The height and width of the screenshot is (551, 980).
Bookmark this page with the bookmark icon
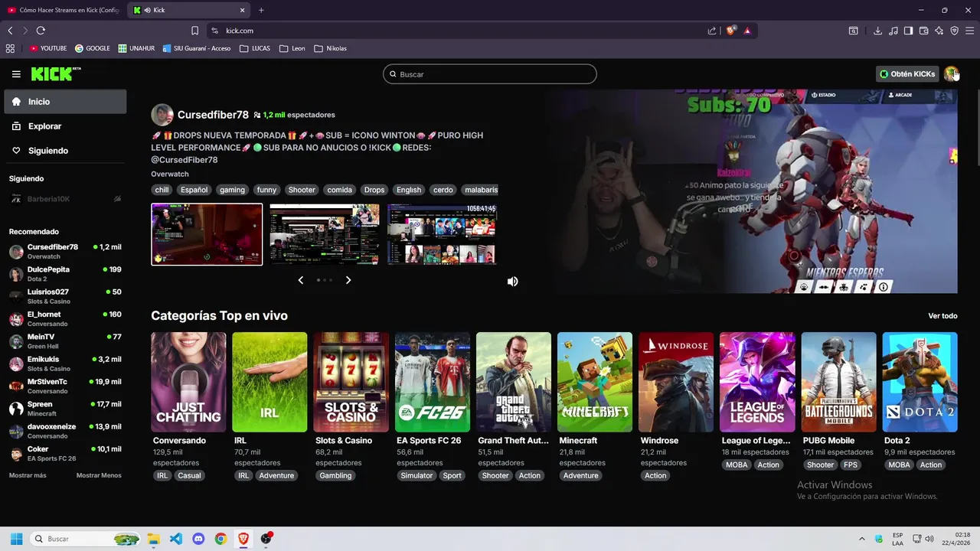pos(194,31)
